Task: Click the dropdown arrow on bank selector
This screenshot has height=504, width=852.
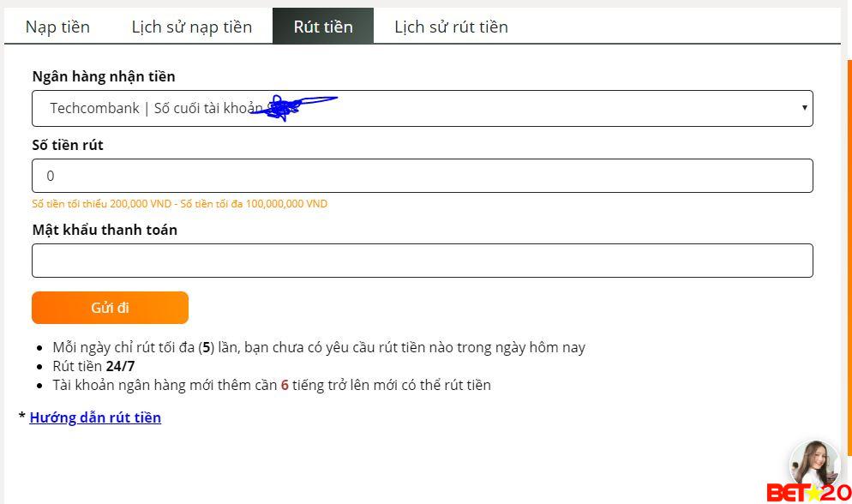Action: [x=803, y=107]
